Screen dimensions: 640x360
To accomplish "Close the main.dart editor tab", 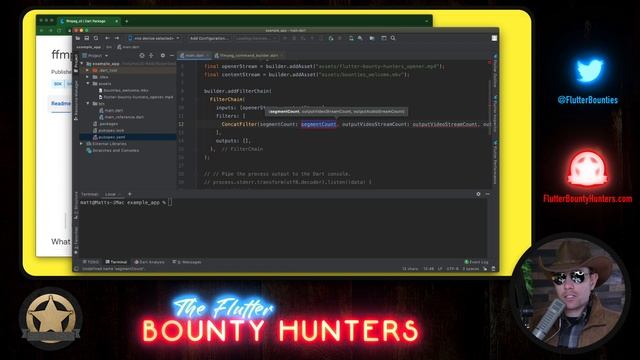I will point(208,56).
